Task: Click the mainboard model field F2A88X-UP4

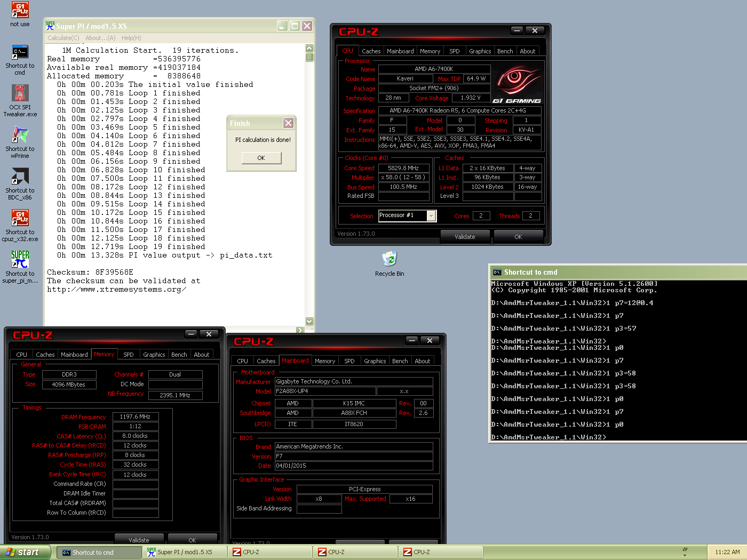Action: [325, 391]
